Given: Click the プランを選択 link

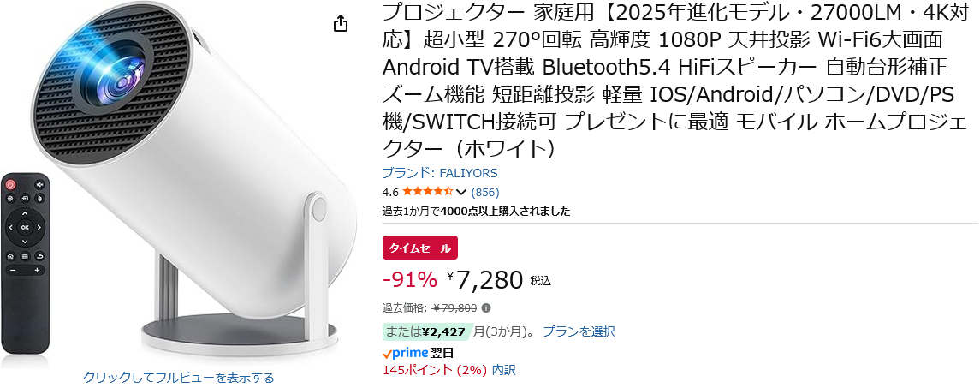Looking at the screenshot, I should pos(579,331).
